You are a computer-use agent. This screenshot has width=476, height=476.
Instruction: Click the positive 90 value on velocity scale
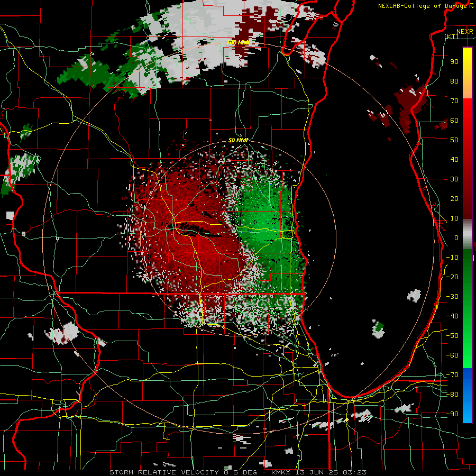[454, 62]
